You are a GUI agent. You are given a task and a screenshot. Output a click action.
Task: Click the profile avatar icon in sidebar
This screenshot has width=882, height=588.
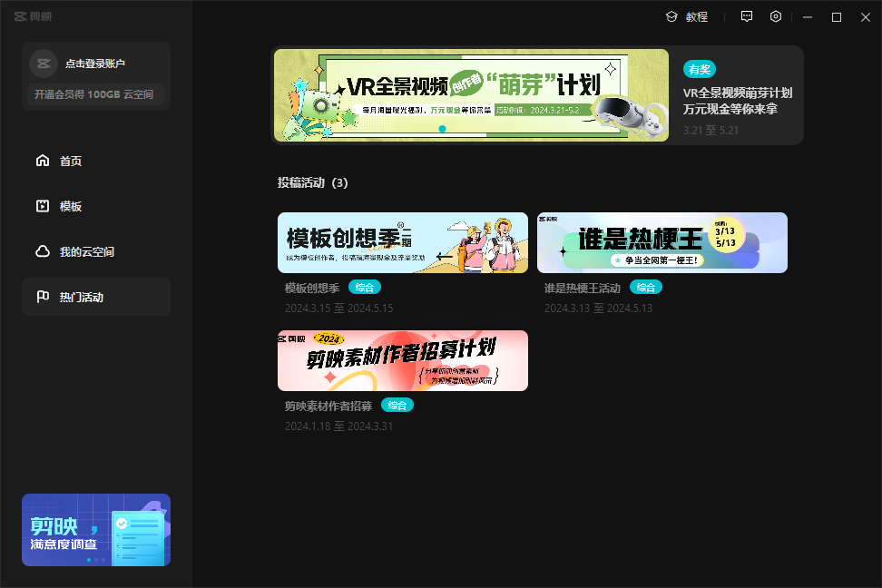click(x=44, y=64)
